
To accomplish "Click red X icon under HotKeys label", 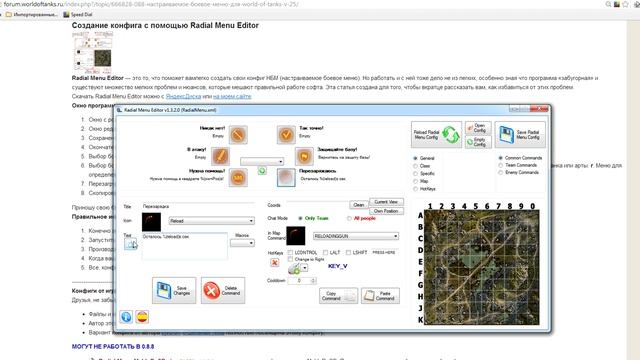I will [x=275, y=263].
